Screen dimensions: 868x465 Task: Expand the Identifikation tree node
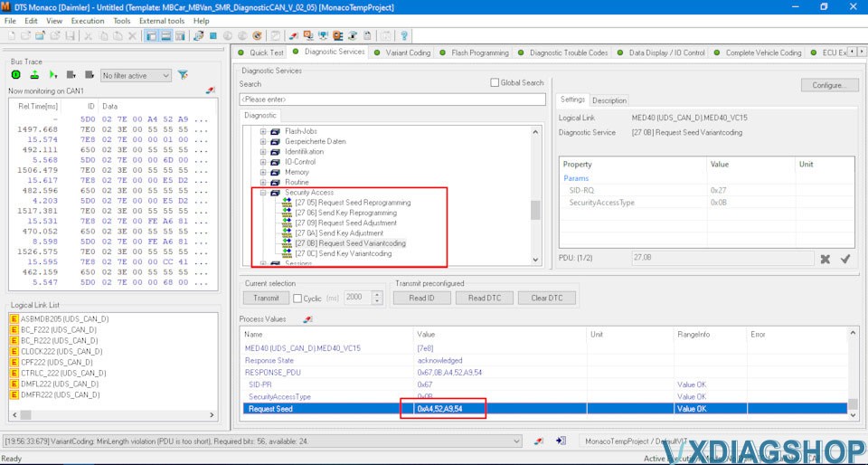263,152
